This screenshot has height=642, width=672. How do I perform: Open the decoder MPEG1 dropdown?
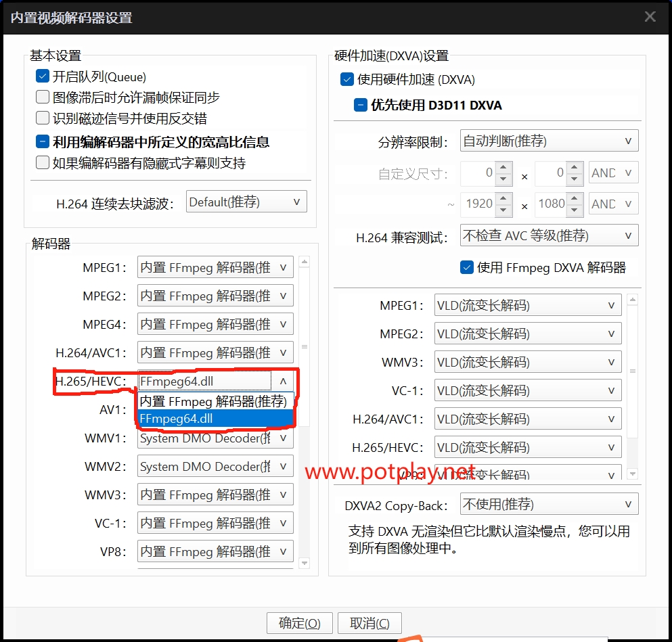coord(215,267)
